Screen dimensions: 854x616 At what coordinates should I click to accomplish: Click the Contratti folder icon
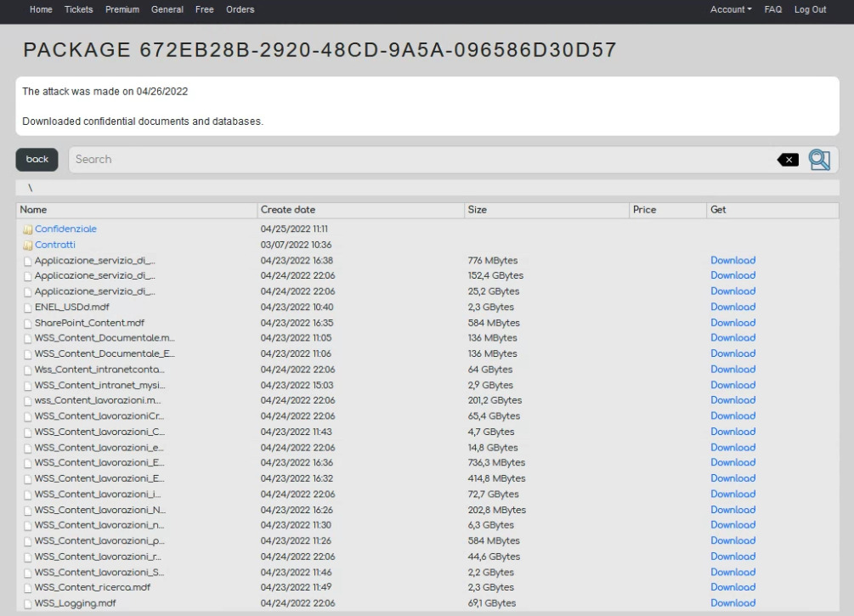click(x=27, y=246)
